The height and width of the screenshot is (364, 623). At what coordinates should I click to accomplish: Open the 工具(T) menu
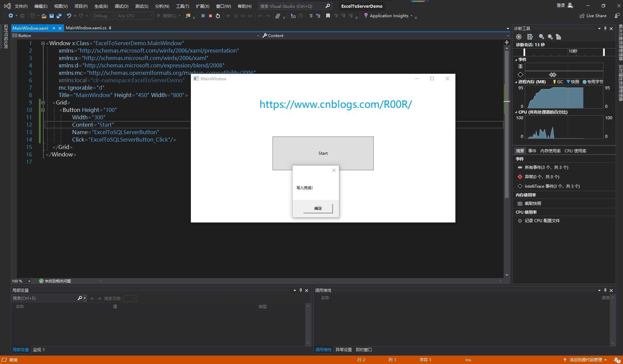click(182, 6)
